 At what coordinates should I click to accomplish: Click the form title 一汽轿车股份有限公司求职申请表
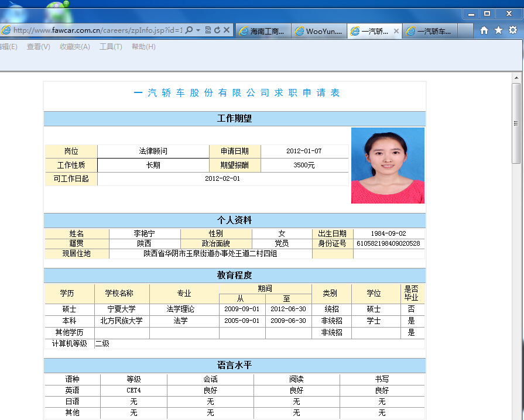pos(237,92)
